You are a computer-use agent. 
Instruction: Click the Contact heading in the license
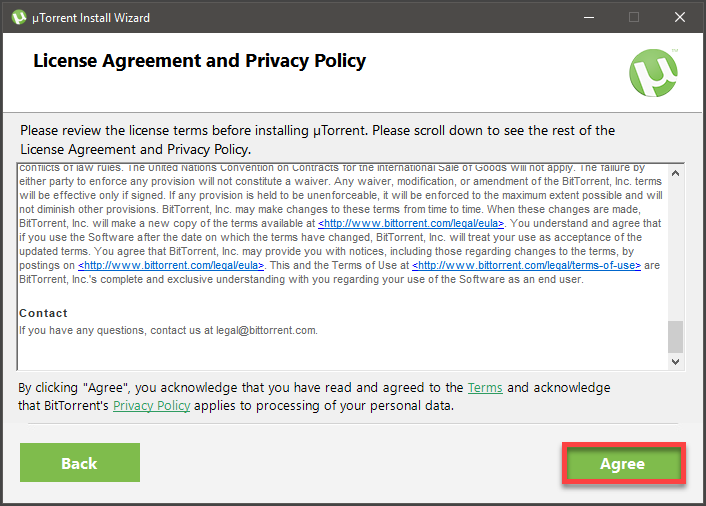(x=44, y=313)
